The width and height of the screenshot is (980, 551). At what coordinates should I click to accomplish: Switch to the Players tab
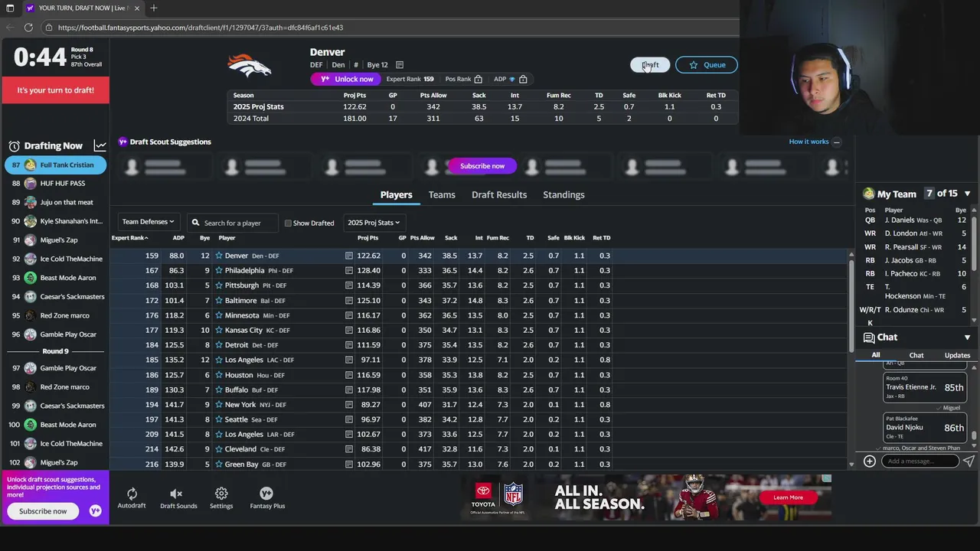396,195
